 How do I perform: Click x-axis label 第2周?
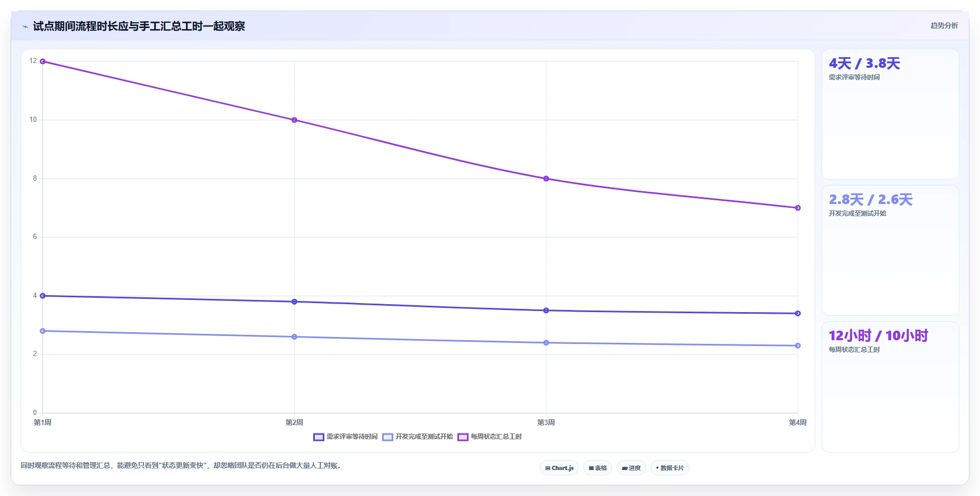(x=294, y=422)
